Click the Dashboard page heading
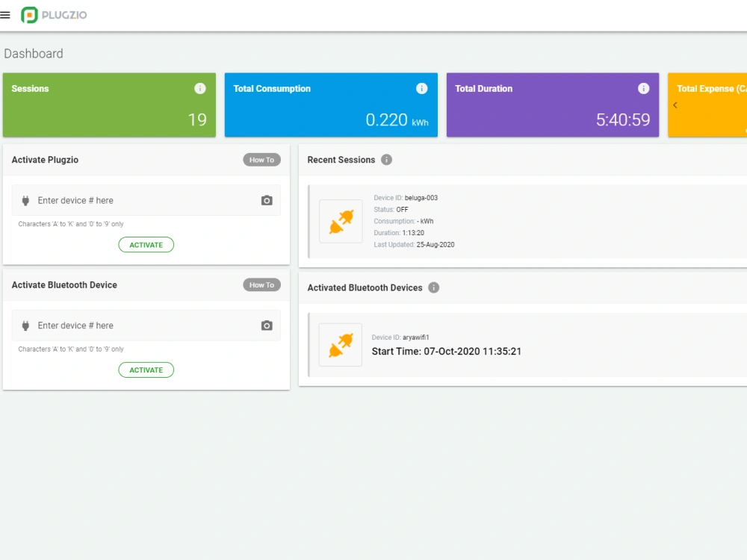This screenshot has height=560, width=747. point(34,53)
